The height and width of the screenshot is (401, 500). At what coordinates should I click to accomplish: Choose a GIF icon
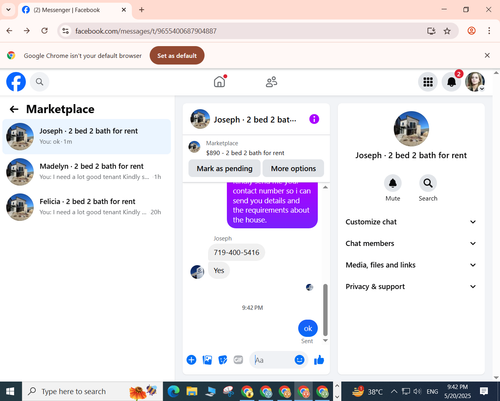[238, 360]
